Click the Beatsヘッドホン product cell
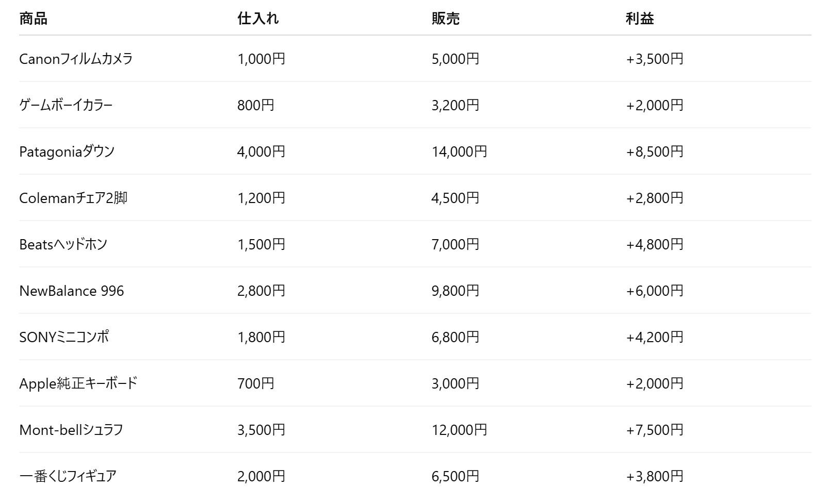Image resolution: width=830 pixels, height=504 pixels. coord(63,244)
